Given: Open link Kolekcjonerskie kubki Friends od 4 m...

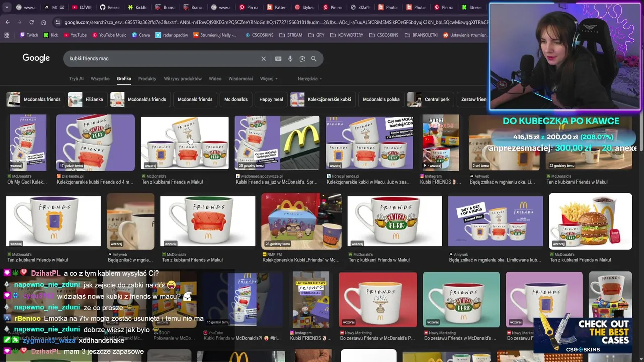Looking at the screenshot, I should tap(95, 182).
